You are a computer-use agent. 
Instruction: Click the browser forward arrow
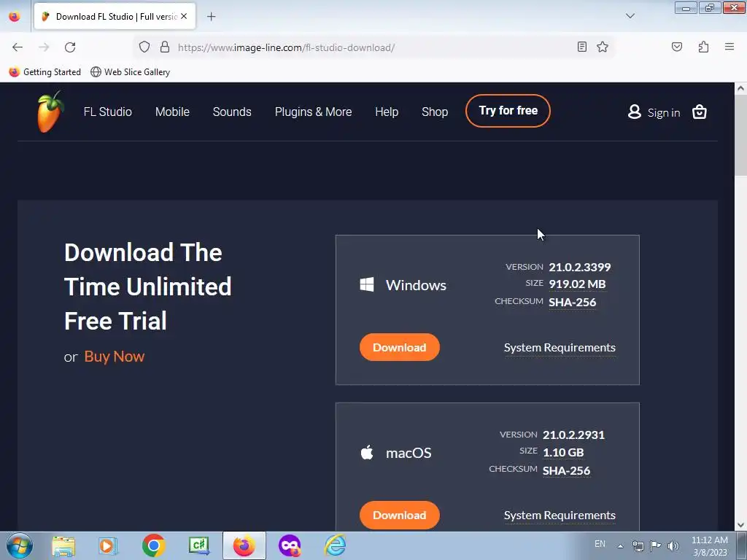point(44,47)
